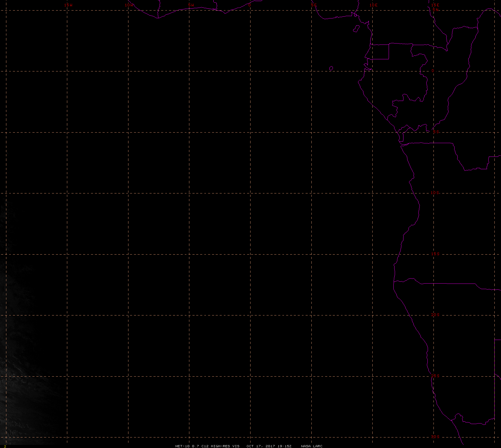The width and height of the screenshot is (501, 448).
Task: Click the "20S" latitude label
Action: 435,315
